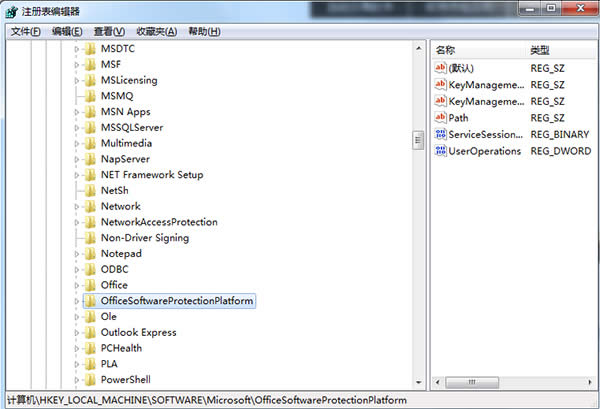Screen dimensions: 600x409
Task: Expand the OfficeSoftwareProtectionPlatform node
Action: click(x=76, y=301)
